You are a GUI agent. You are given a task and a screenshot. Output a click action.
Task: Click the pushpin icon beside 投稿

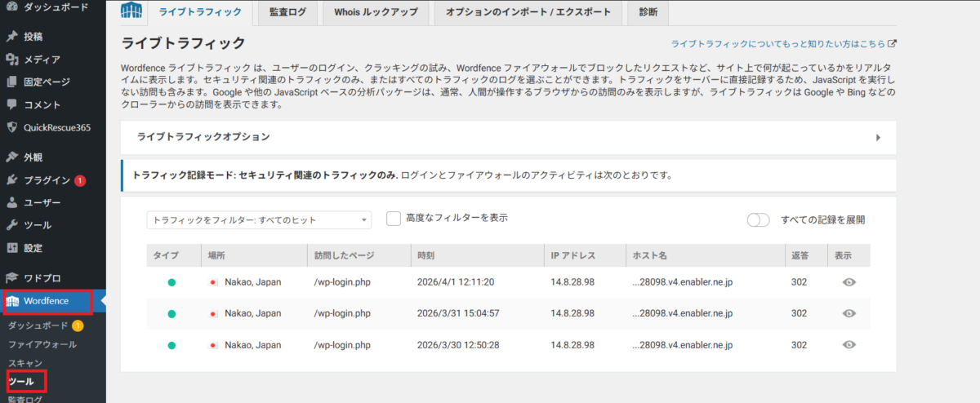tap(12, 37)
